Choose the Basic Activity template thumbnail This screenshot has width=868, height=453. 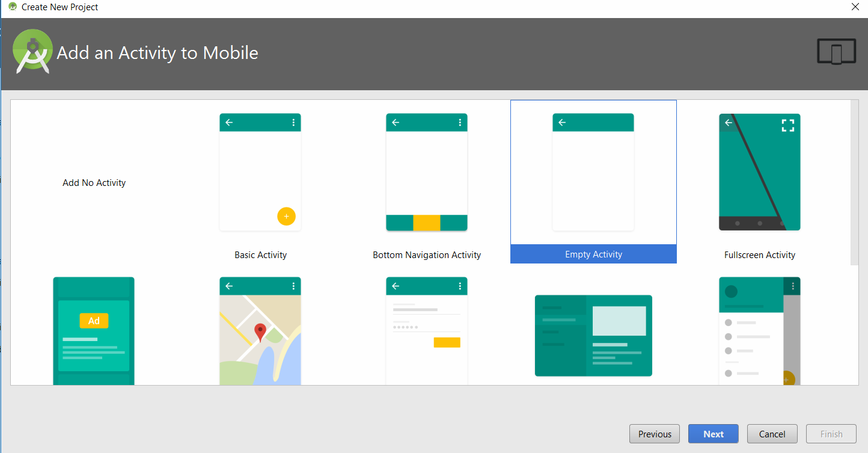point(260,172)
